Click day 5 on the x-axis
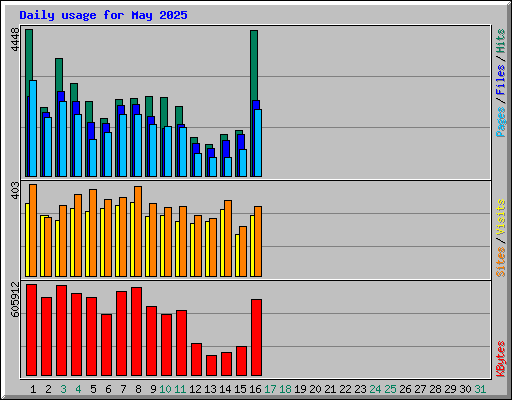512x400 pixels. [x=93, y=389]
